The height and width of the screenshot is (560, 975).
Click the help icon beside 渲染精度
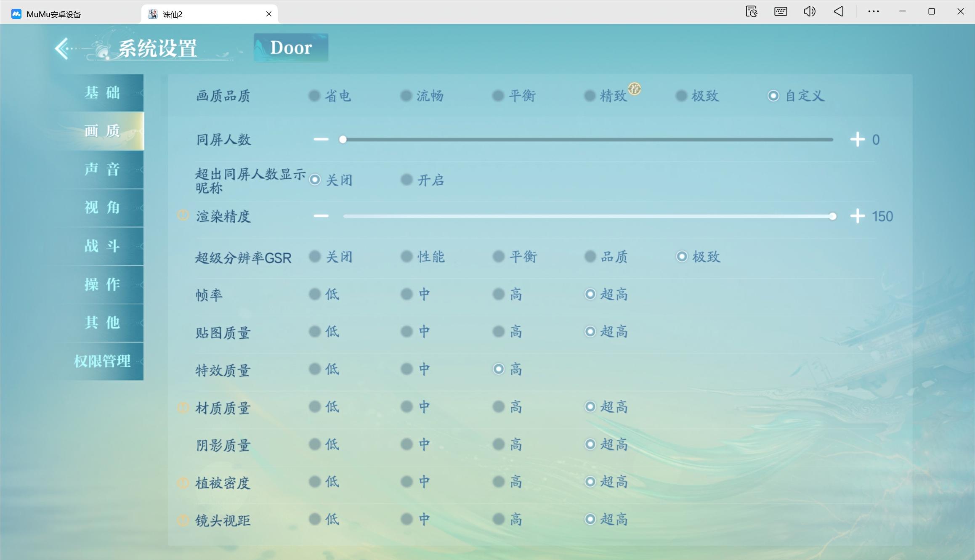(x=183, y=215)
